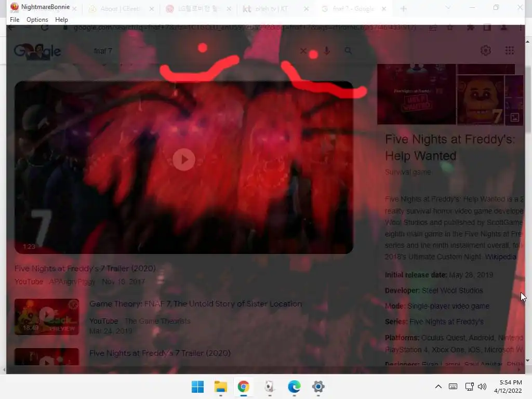
Task: Open File Explorer from the taskbar
Action: pyautogui.click(x=220, y=387)
